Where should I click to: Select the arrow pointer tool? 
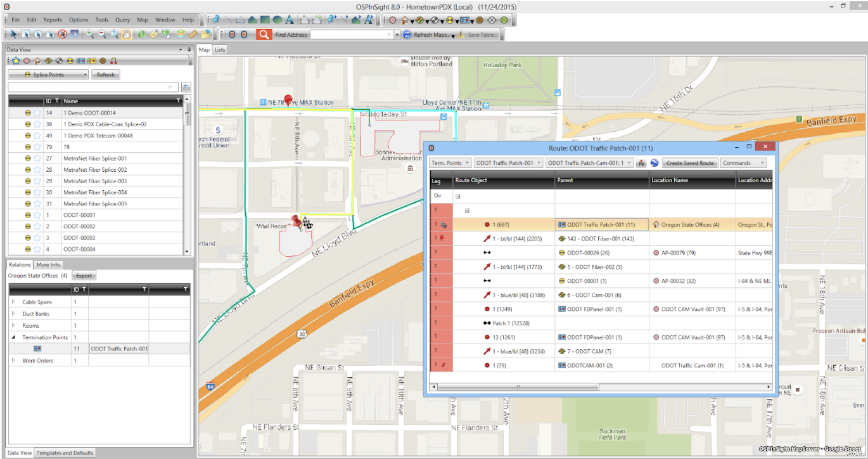pos(14,34)
